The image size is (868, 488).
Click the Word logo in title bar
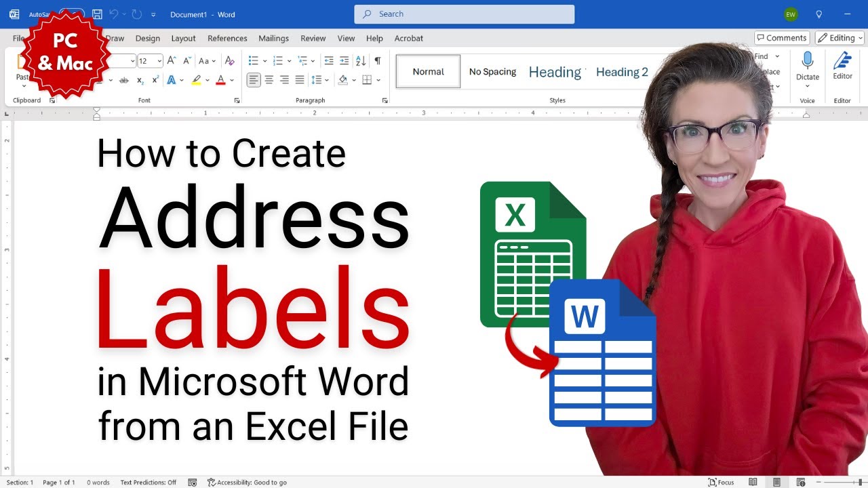[14, 14]
